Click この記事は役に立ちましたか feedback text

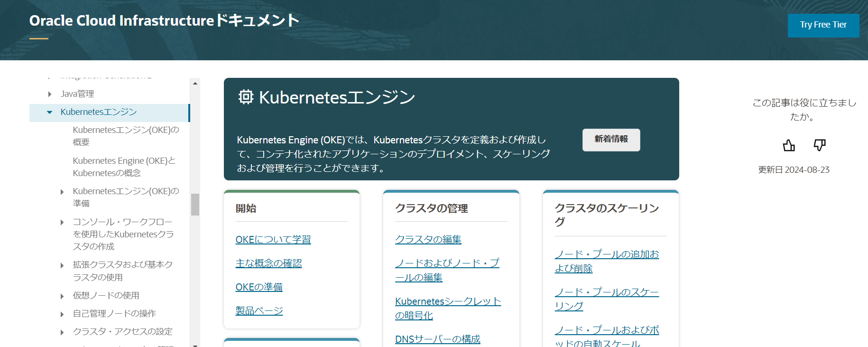coord(804,110)
